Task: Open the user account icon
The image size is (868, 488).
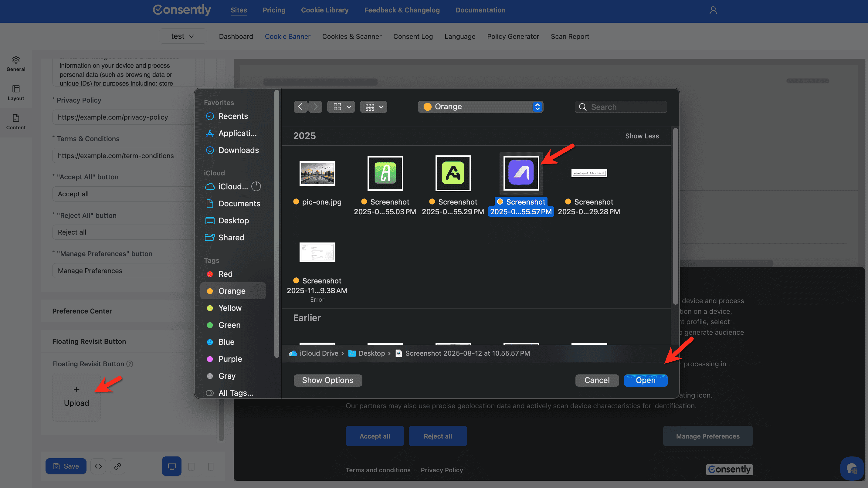Action: point(713,10)
